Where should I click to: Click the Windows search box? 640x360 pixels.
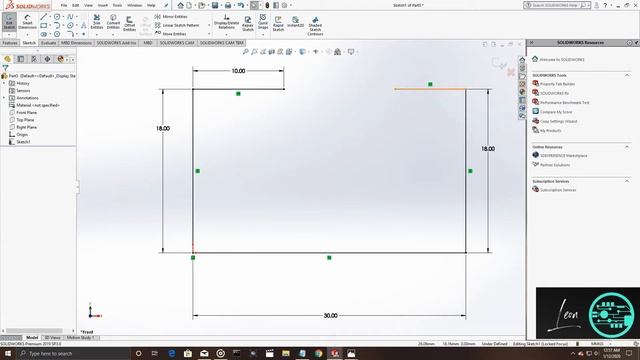coord(73,353)
